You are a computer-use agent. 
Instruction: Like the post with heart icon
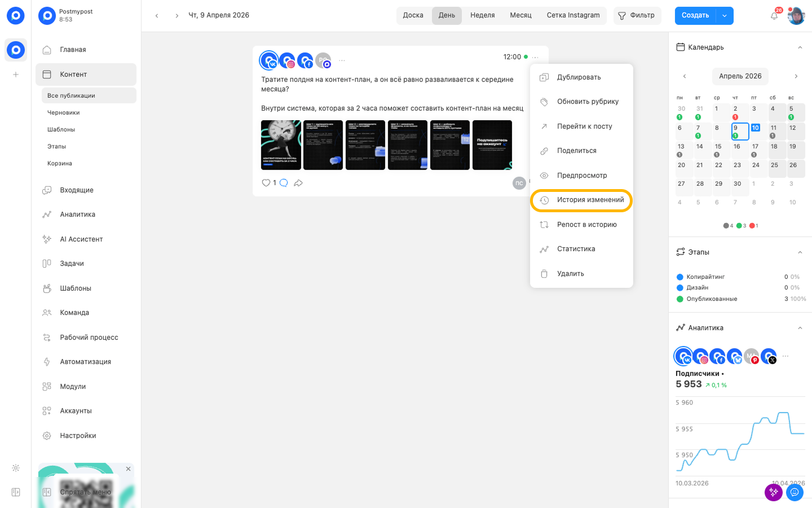click(266, 183)
